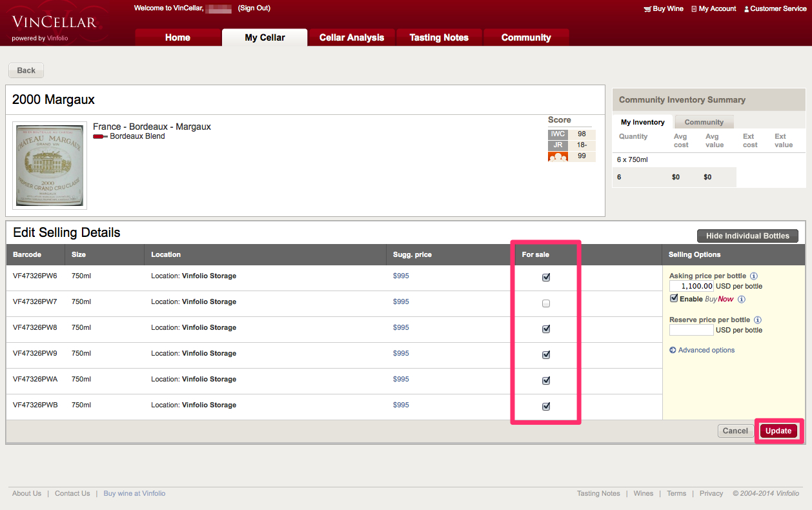Toggle For sale checkbox for VF47326PW6

[546, 278]
